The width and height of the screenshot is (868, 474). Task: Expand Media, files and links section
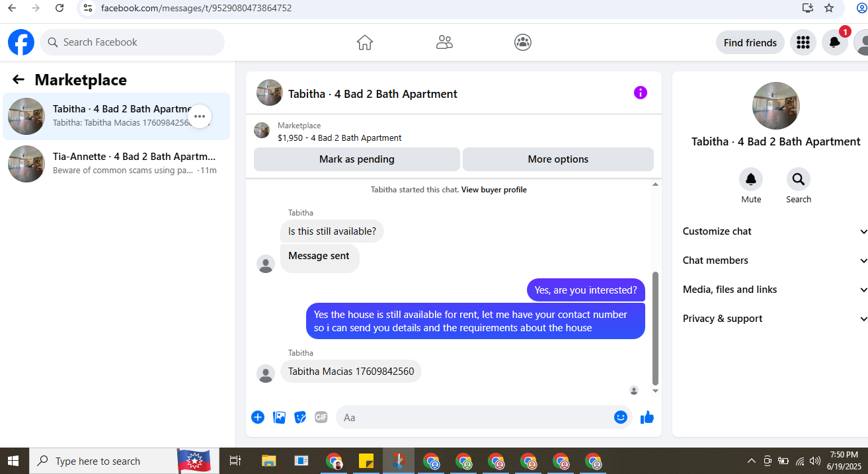774,290
